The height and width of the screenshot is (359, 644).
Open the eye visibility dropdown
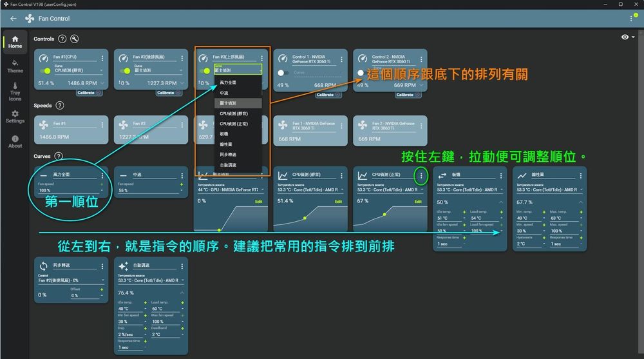627,37
